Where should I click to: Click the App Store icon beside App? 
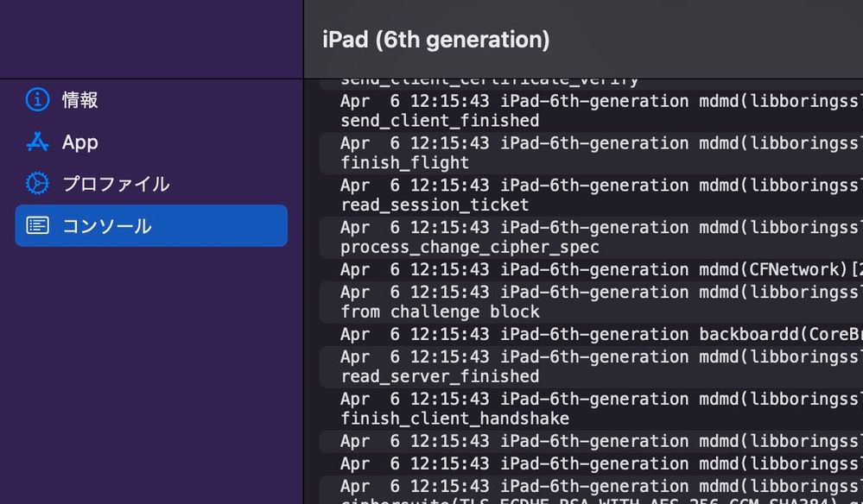click(x=37, y=142)
